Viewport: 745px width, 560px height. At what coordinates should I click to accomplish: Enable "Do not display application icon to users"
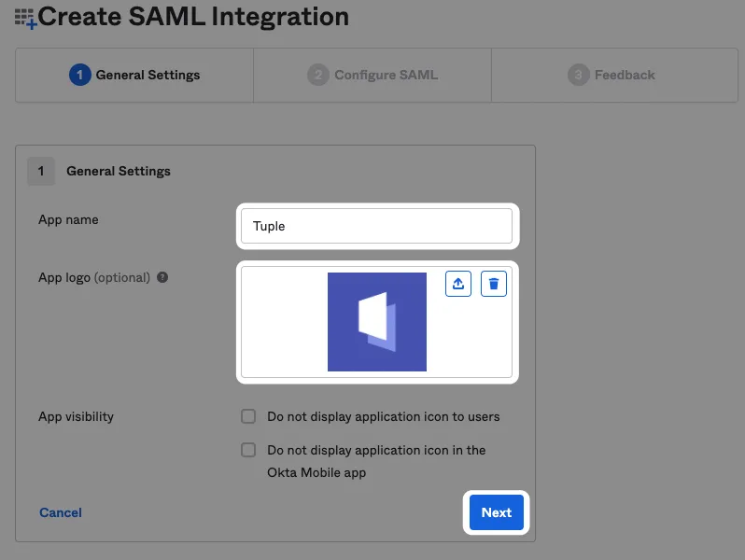tap(248, 416)
